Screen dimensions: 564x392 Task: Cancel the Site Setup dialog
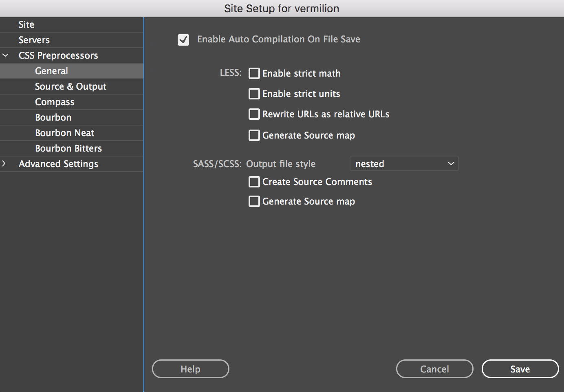(434, 368)
